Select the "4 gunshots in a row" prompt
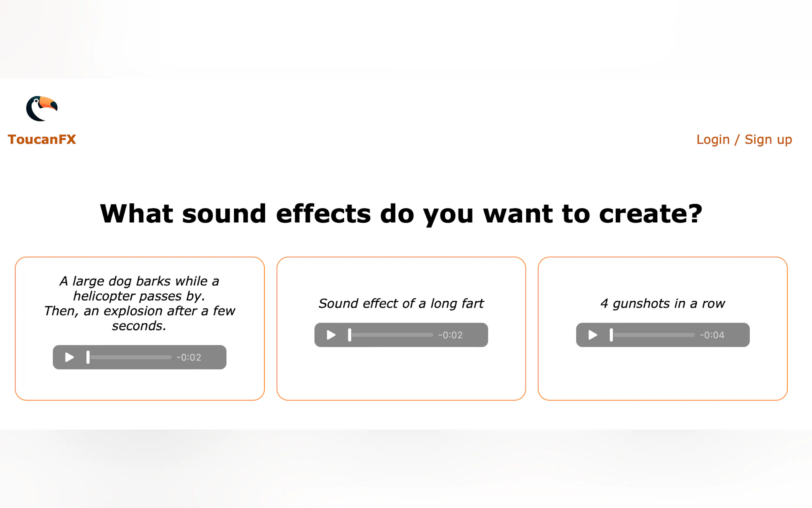The image size is (812, 508). point(662,303)
